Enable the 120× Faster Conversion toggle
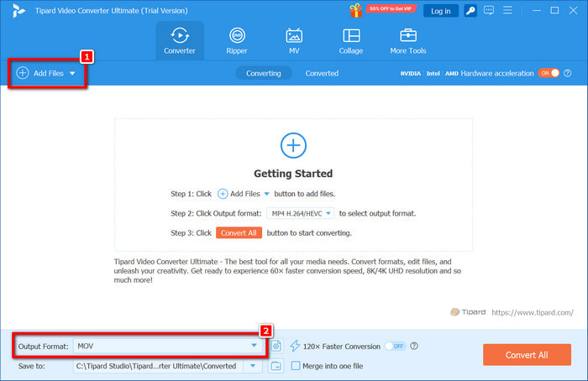 click(x=396, y=346)
